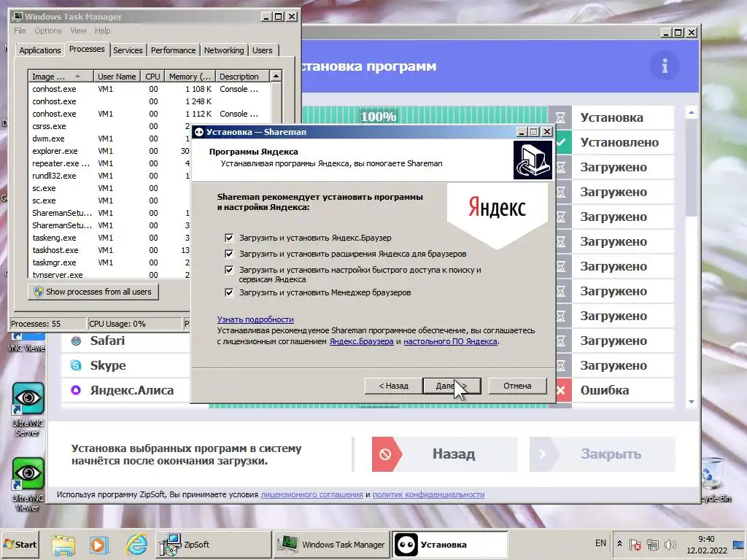Click Show processes from all users
The width and height of the screenshot is (747, 560).
[x=93, y=292]
